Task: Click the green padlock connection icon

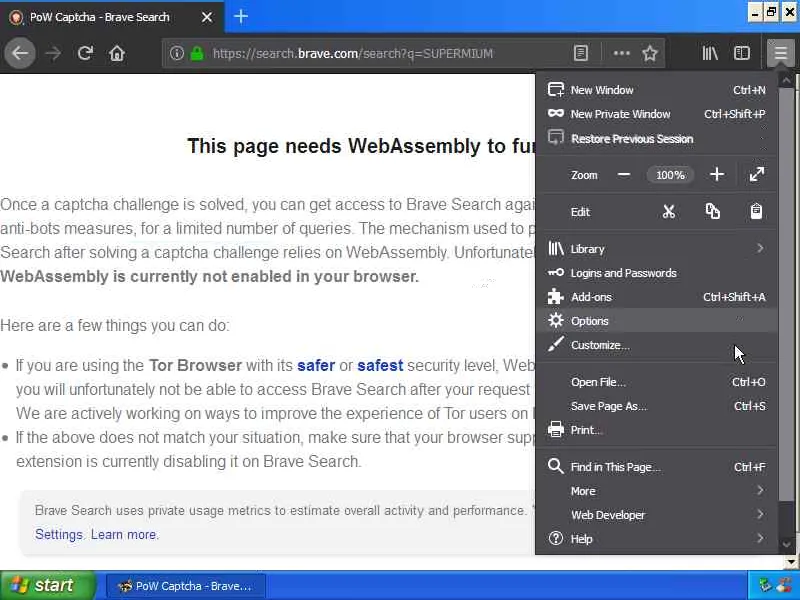Action: pos(197,53)
